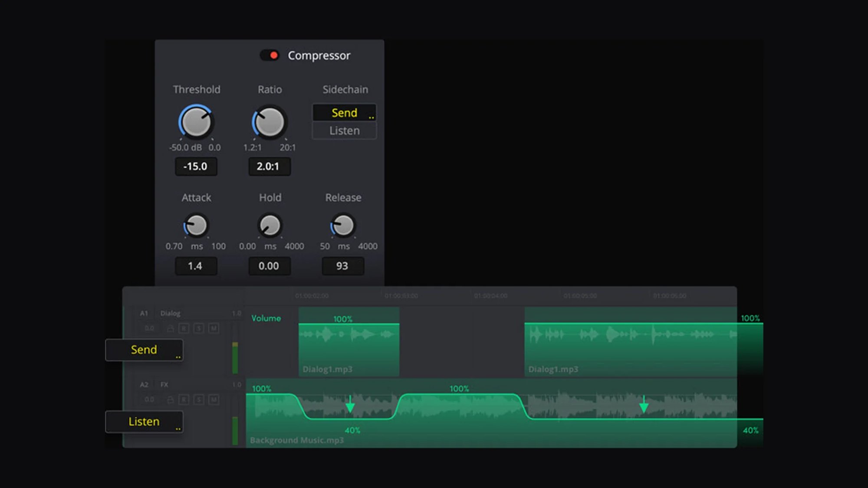Click the A1 track name Dialog
The width and height of the screenshot is (868, 488).
point(170,313)
